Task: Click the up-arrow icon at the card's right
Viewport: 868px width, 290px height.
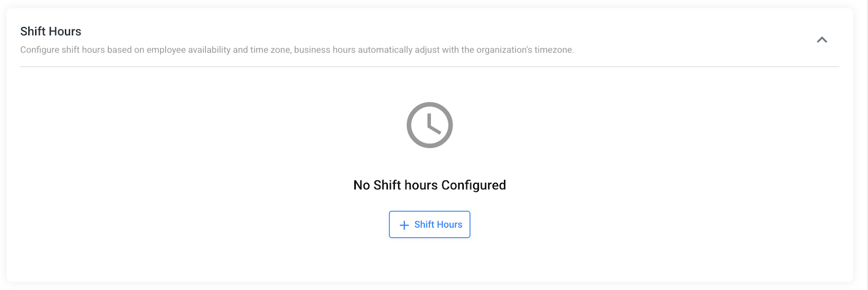Action: coord(822,40)
